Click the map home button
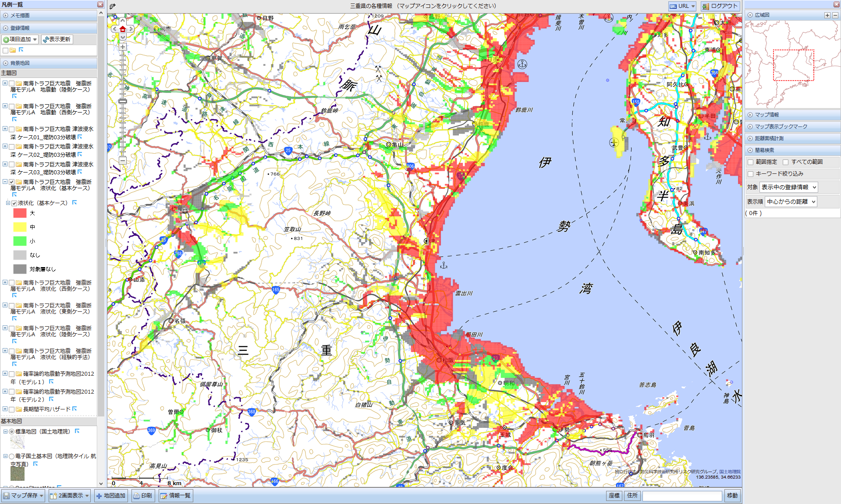Screen dimensions: 841x504 click(123, 29)
